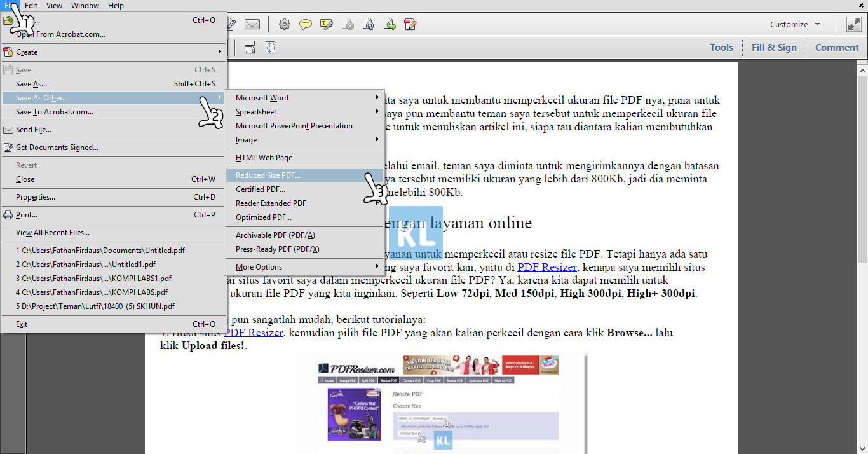Open recent file Untitled1.pdf
This screenshot has height=454, width=868.
click(114, 265)
